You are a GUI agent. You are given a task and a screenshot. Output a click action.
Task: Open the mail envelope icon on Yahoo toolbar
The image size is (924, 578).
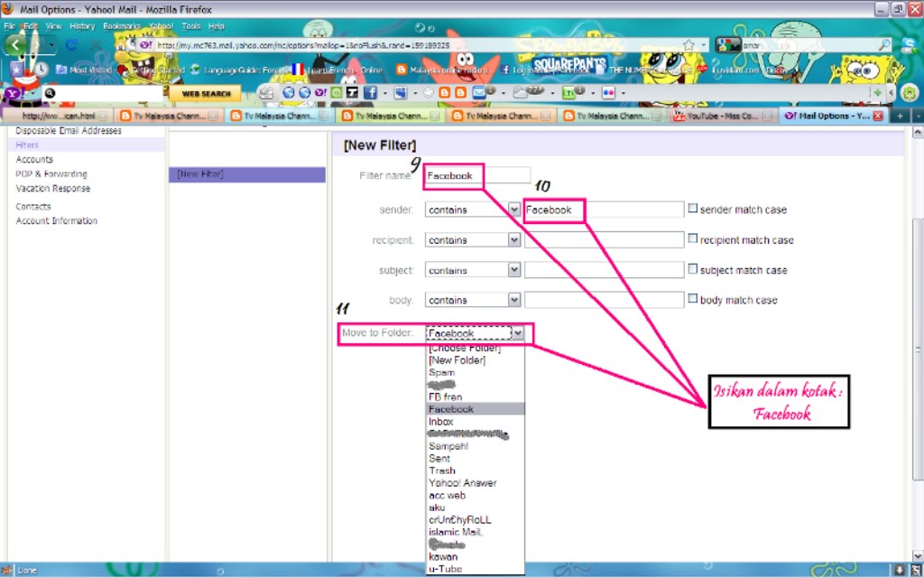point(479,92)
